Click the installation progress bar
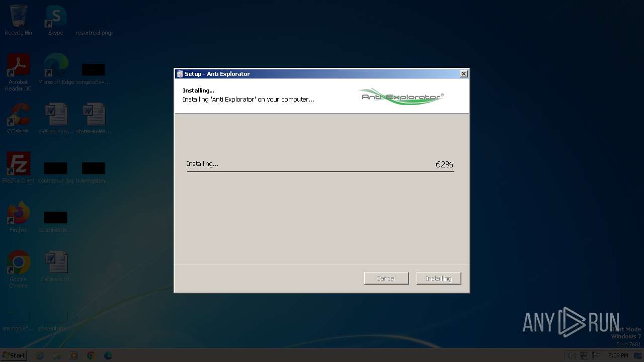The height and width of the screenshot is (362, 644). pos(320,171)
